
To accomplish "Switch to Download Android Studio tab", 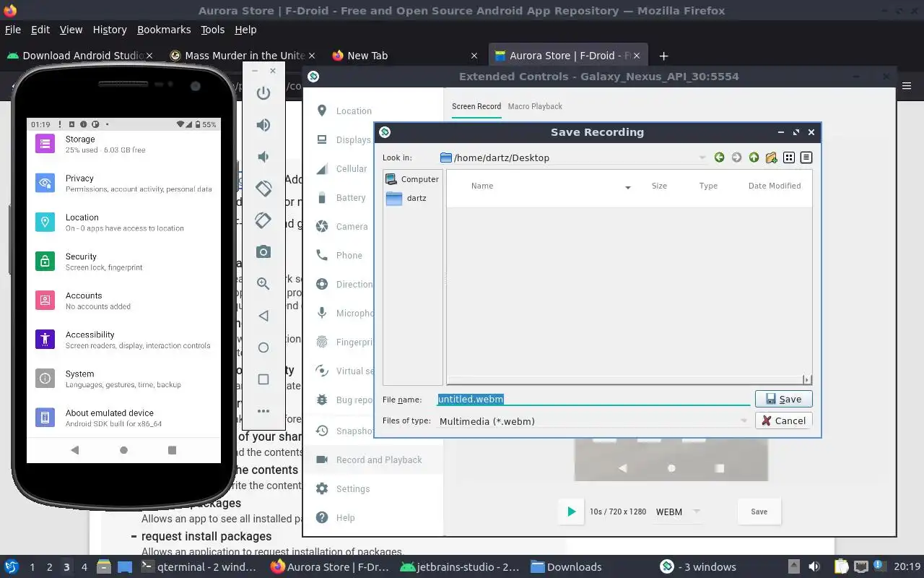I will pos(79,56).
